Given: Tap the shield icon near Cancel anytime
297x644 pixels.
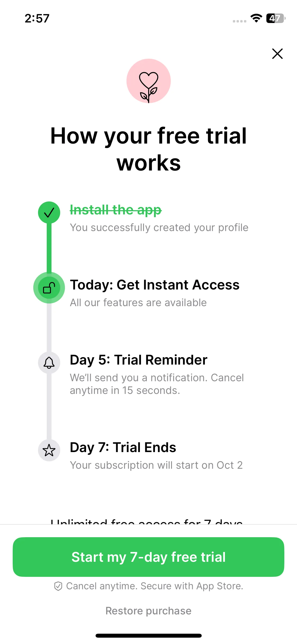Looking at the screenshot, I should click(x=58, y=586).
